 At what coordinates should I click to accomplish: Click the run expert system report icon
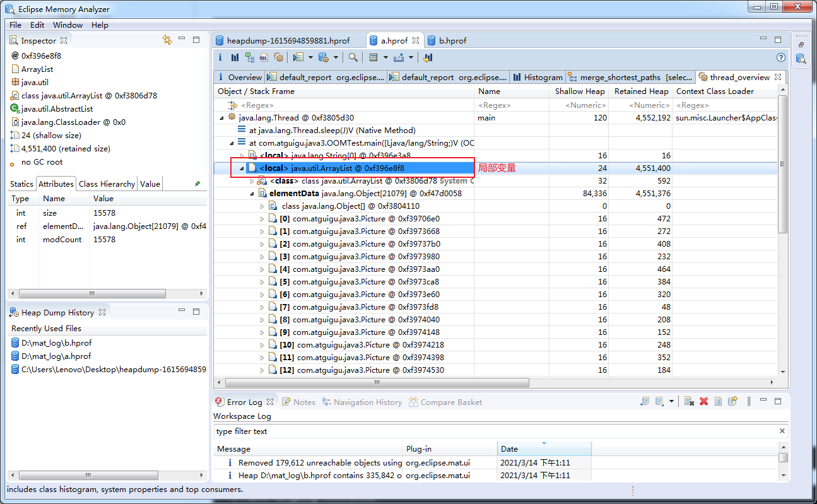click(298, 57)
